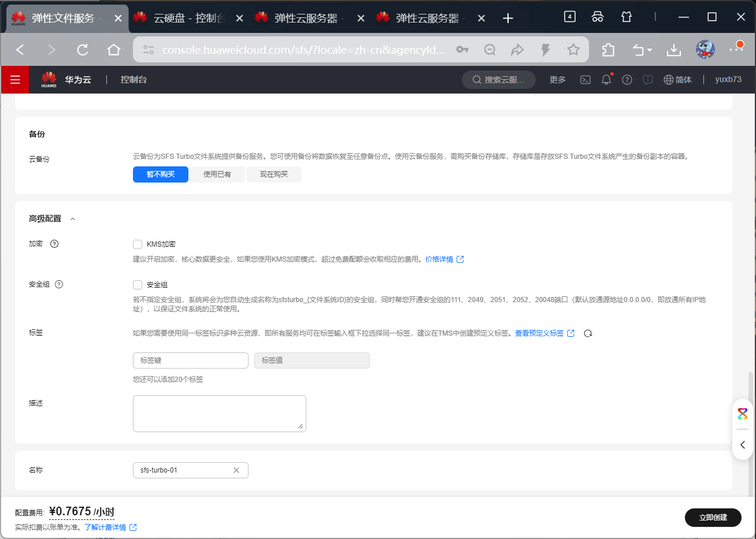Click the 标签值 input field
Screen dimensions: 756x539
pos(312,360)
